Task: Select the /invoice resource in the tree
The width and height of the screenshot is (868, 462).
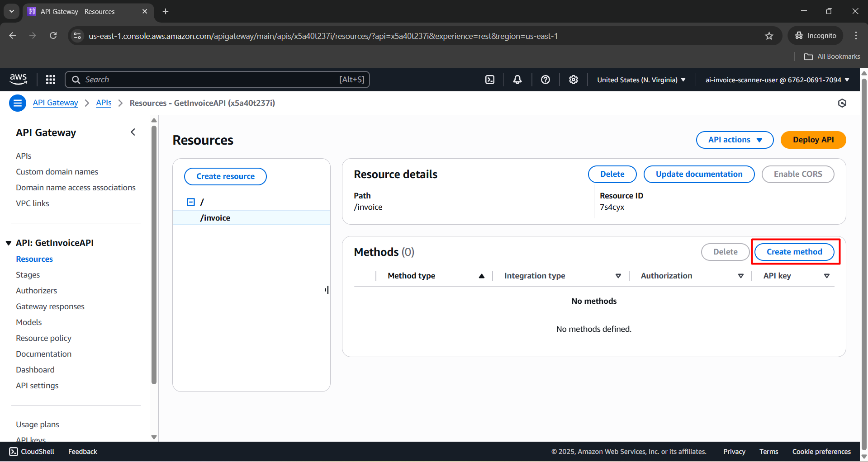Action: pyautogui.click(x=215, y=218)
